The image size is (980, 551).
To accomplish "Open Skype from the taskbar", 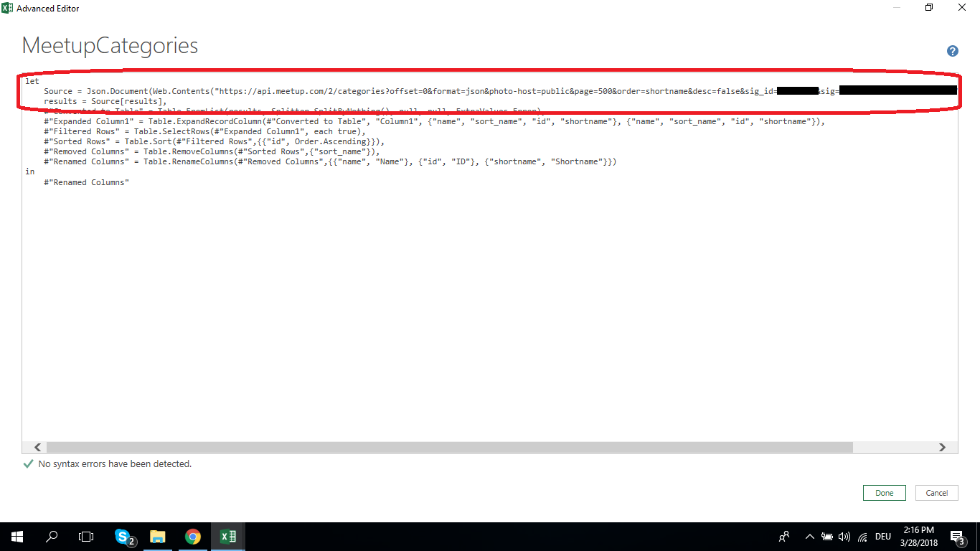I will [123, 537].
